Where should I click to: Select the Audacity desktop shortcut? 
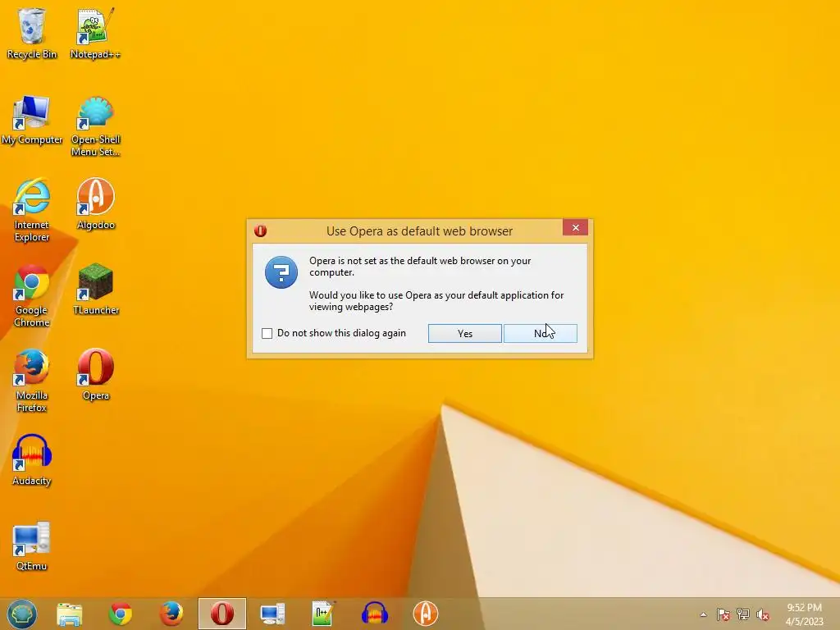pos(32,459)
